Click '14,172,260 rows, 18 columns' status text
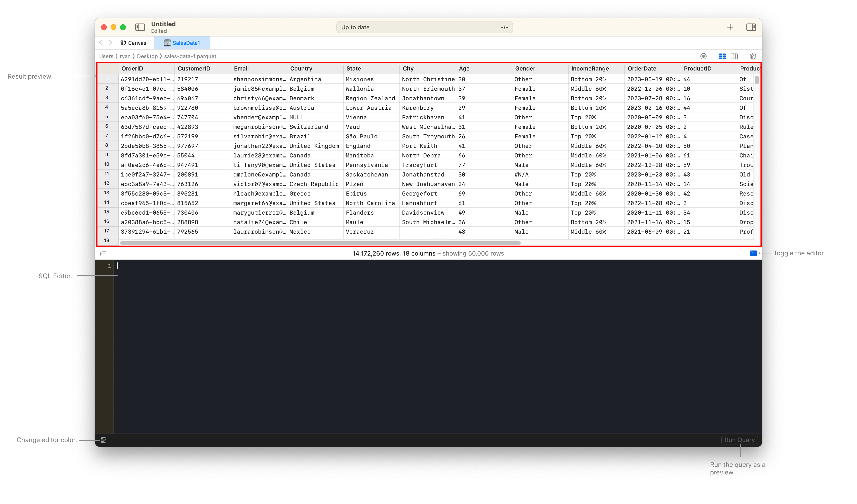This screenshot has width=857, height=504. [x=394, y=253]
